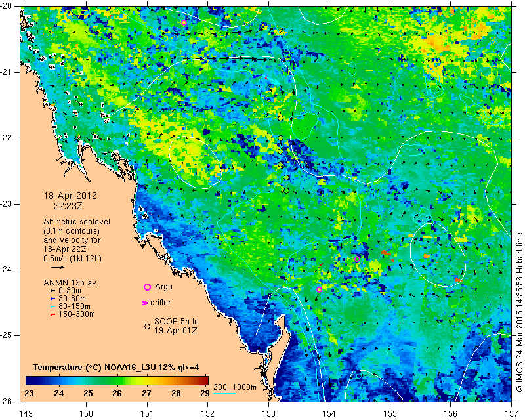Click the date label 18-Apr-2012
The width and height of the screenshot is (525, 420).
click(x=70, y=196)
